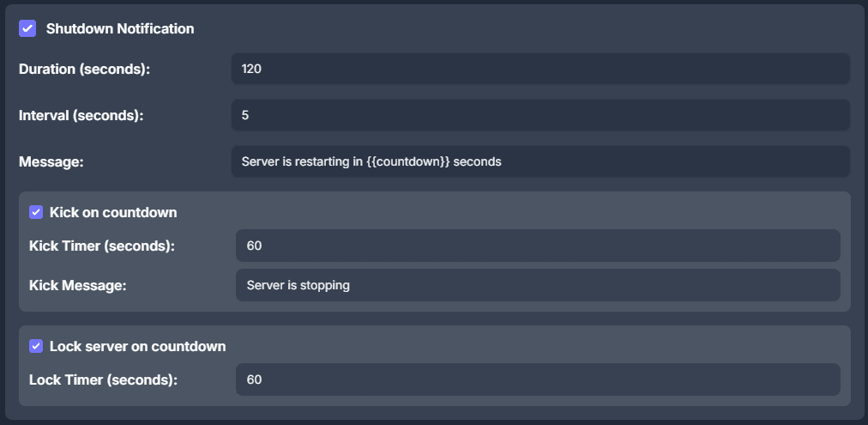Focus the Duration (seconds) input field

(540, 69)
